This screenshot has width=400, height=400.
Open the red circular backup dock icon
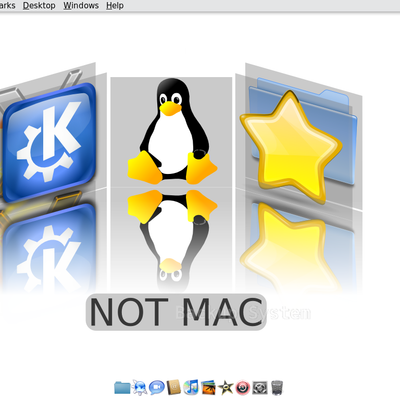click(x=243, y=388)
